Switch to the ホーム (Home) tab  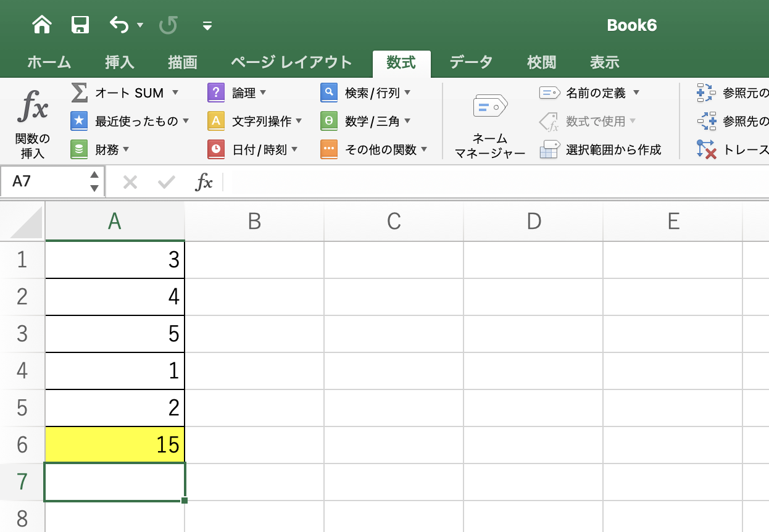[49, 62]
